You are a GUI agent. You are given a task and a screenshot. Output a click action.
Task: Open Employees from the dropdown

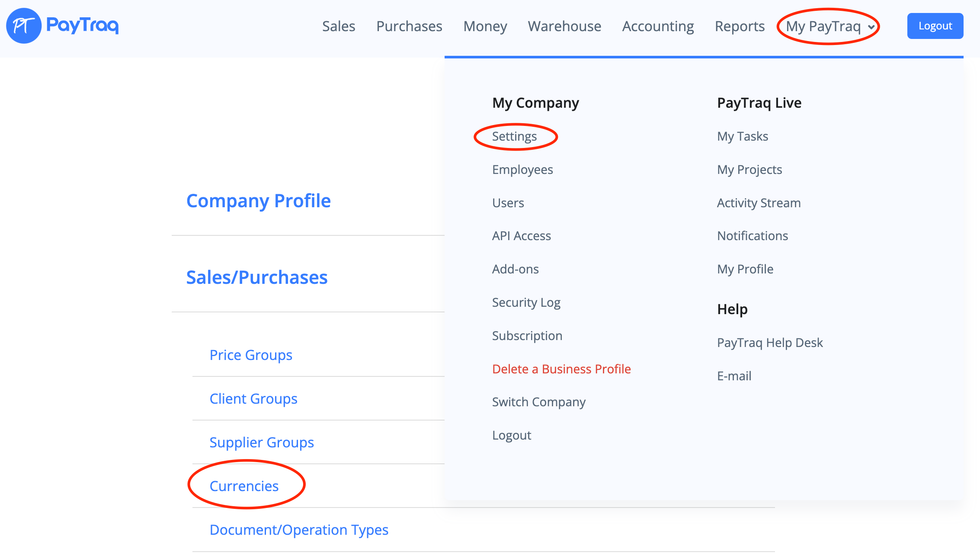pyautogui.click(x=522, y=170)
